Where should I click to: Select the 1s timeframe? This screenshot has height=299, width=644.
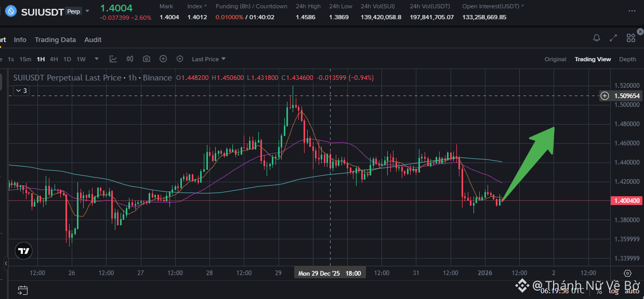(11, 59)
